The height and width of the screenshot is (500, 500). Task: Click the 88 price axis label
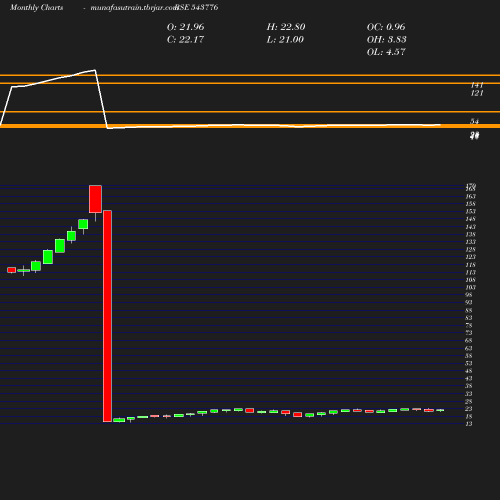click(x=469, y=310)
